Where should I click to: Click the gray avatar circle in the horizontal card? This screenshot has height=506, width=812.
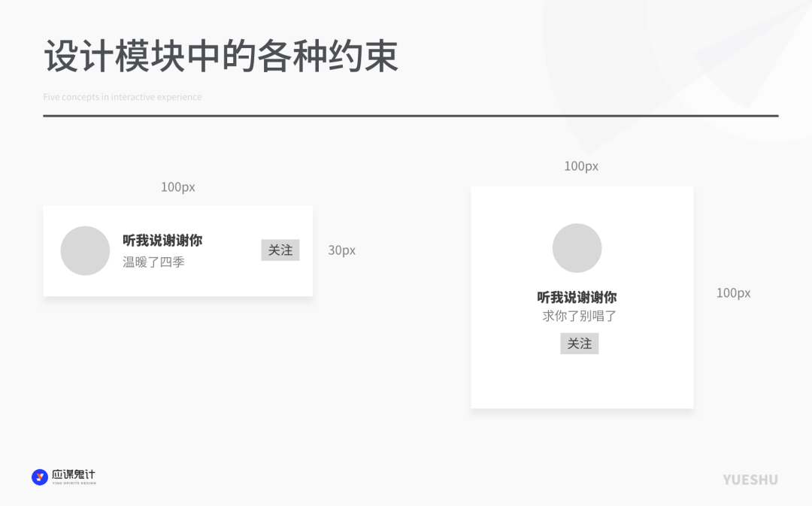click(x=85, y=250)
